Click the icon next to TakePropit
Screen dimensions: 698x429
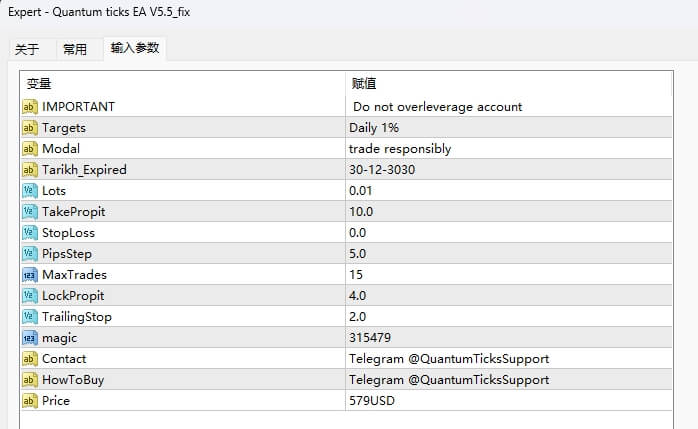pos(29,212)
